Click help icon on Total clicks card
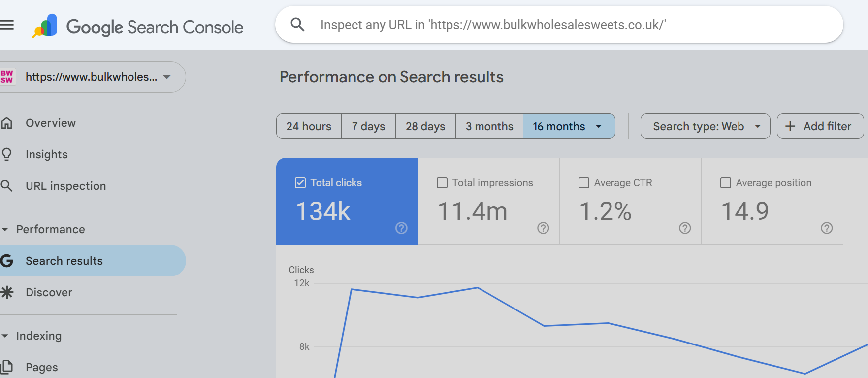 coord(401,228)
